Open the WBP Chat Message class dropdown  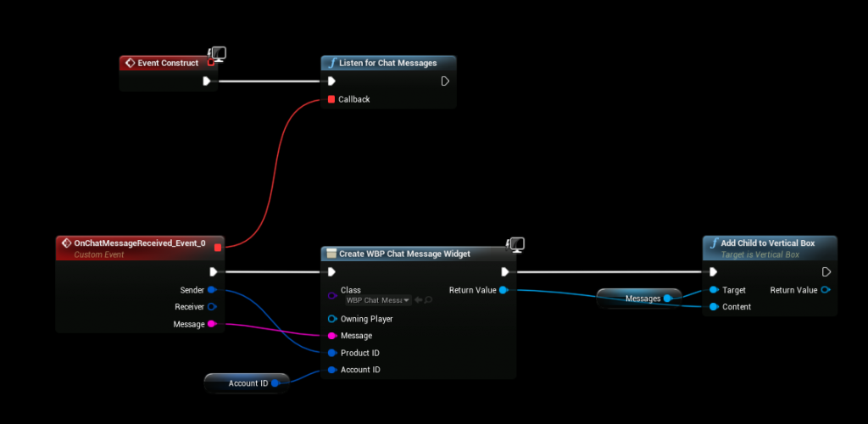coord(377,300)
